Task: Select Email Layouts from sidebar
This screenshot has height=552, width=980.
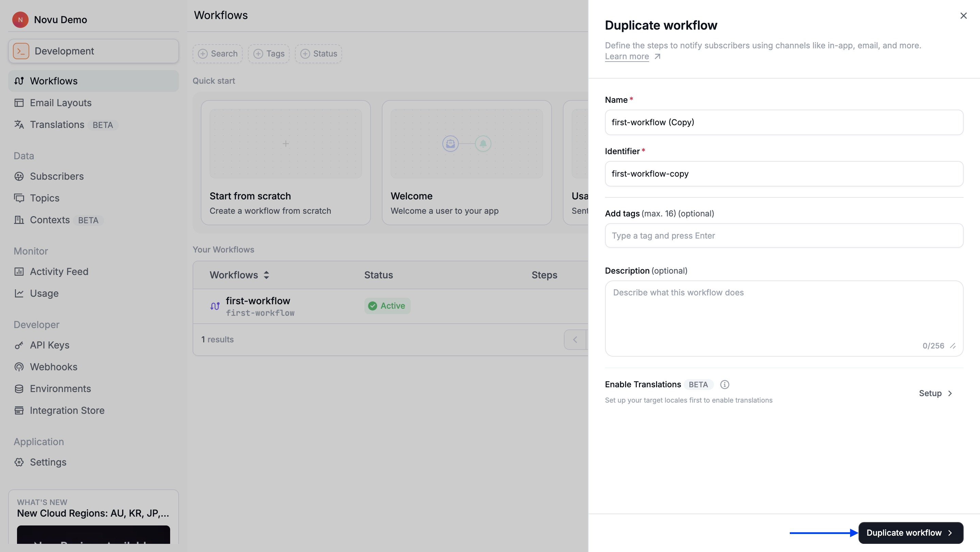Action: pos(61,103)
